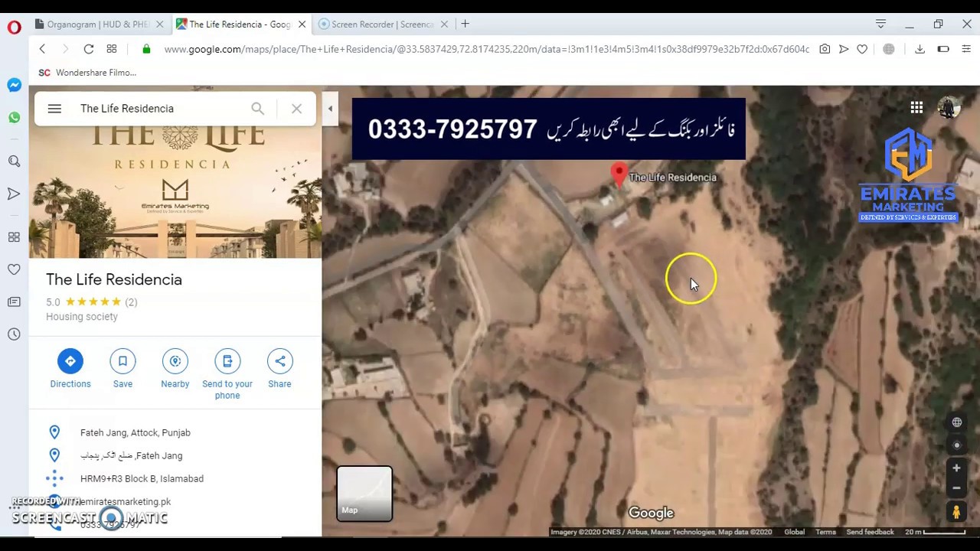
Task: Open the search icon in the Opera sidebar
Action: 14,161
